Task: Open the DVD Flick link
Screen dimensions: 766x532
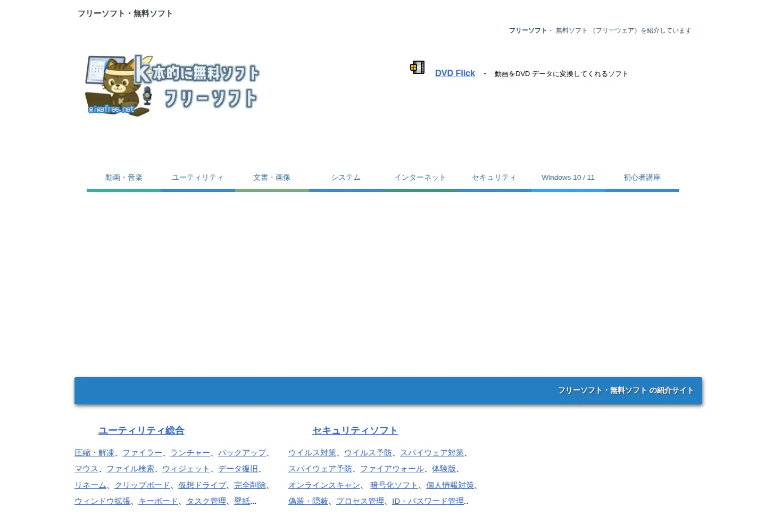Action: (x=455, y=73)
